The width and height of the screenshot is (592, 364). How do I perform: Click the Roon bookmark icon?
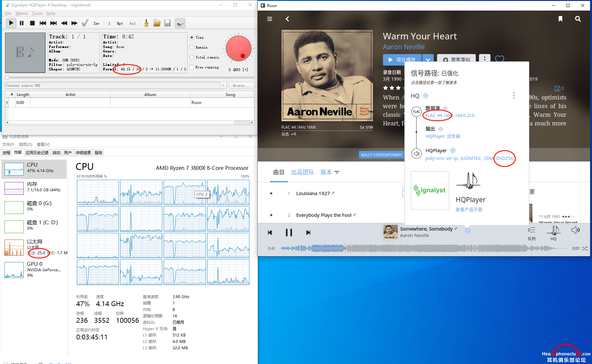coord(560,19)
